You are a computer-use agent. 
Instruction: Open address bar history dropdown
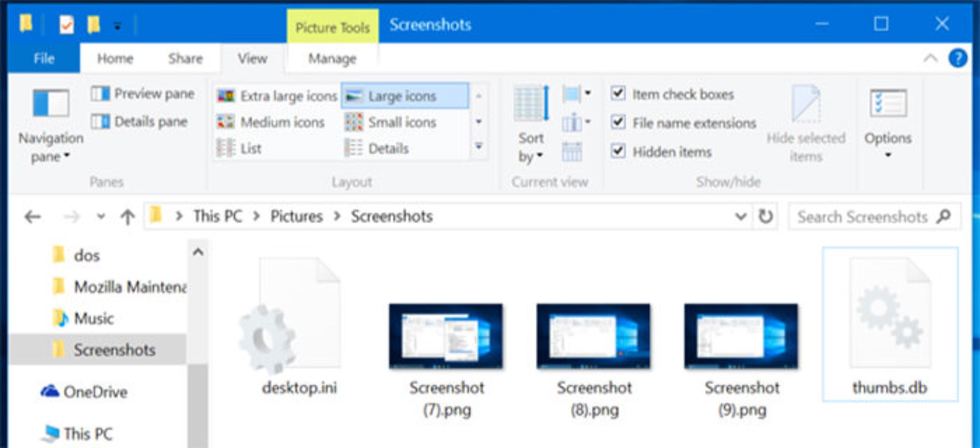click(x=741, y=217)
